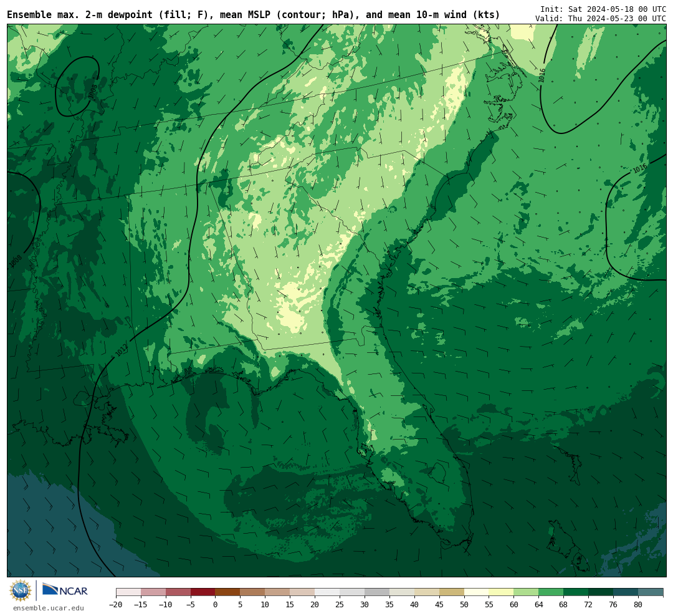Viewport: 673px width, 616px height.
Task: Pick the colorbar swatch between 20 and 25
Action: click(x=327, y=592)
